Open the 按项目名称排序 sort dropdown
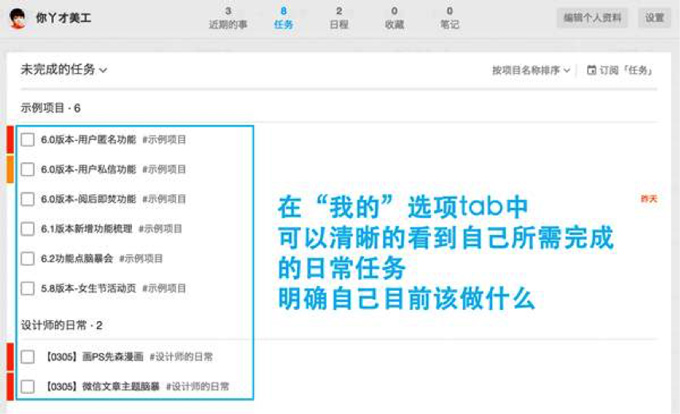This screenshot has width=680, height=414. click(x=531, y=70)
